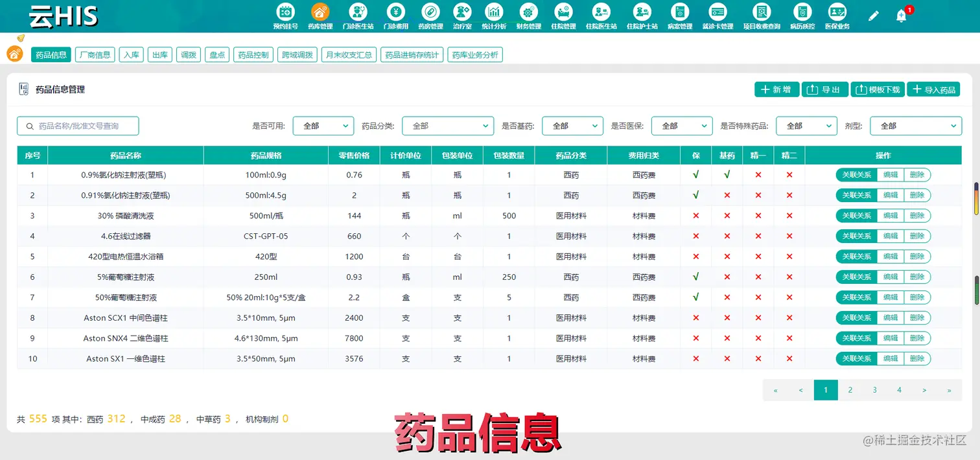Switch to the 厂商信息 tab

tap(95, 54)
